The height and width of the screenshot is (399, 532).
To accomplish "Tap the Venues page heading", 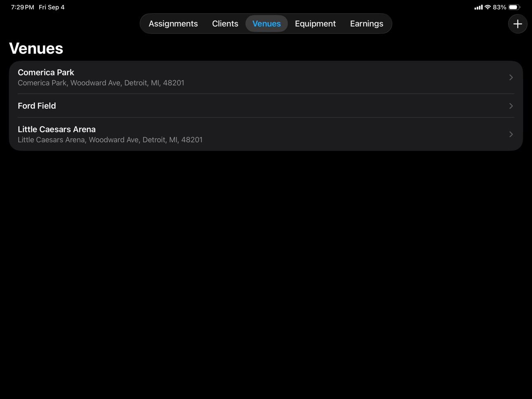I will (x=36, y=48).
